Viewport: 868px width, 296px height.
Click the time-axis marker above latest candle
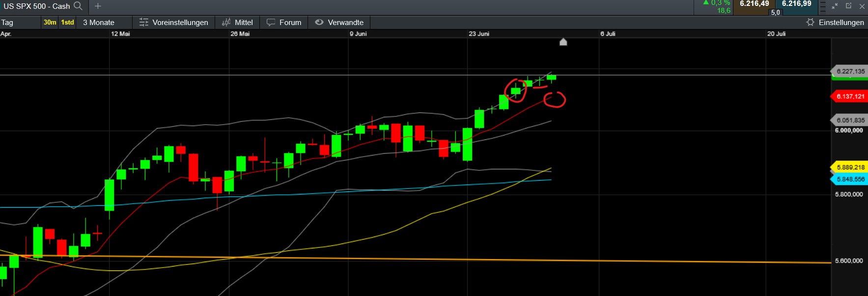(x=563, y=42)
